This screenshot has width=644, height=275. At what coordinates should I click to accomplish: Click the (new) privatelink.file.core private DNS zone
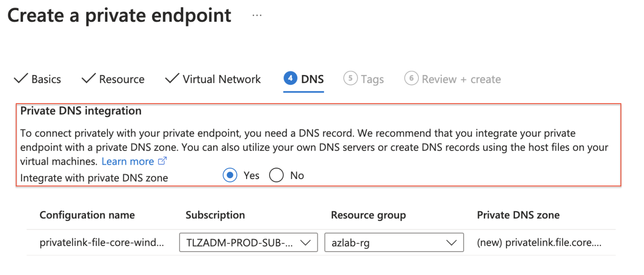539,242
